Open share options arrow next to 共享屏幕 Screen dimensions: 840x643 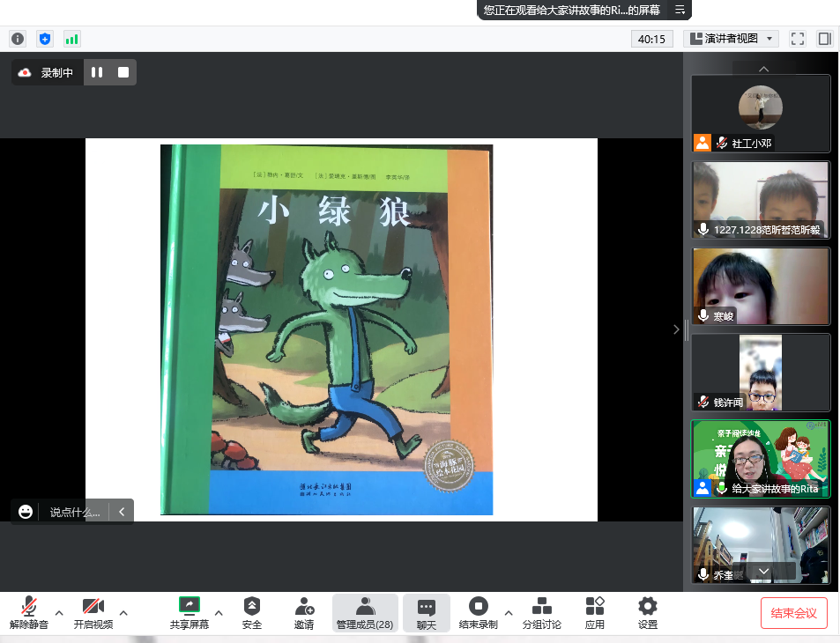point(219,613)
